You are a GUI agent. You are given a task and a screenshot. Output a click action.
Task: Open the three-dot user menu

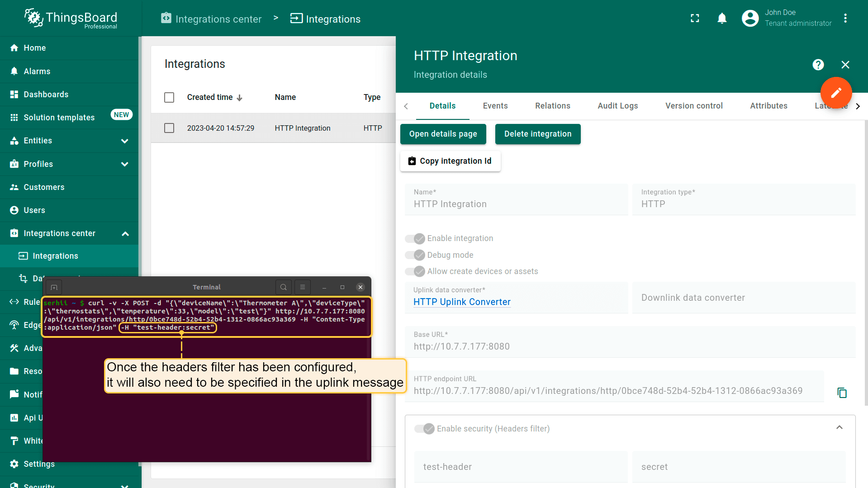coord(845,18)
